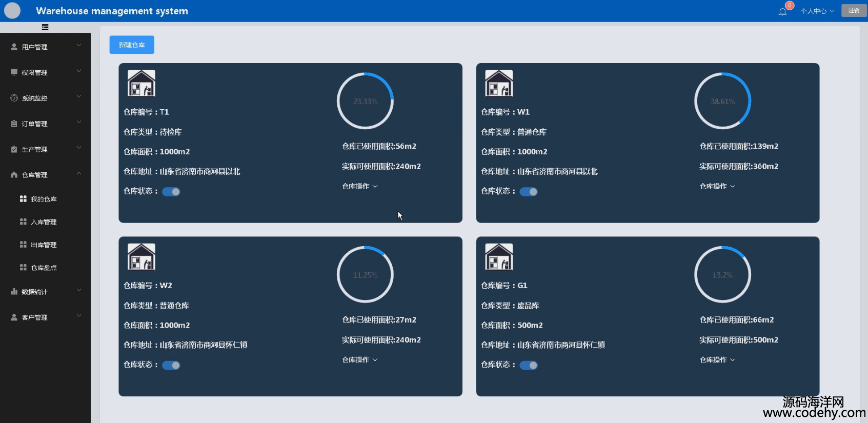Click the 仓库管理 house icon
This screenshot has width=868, height=423.
14,175
